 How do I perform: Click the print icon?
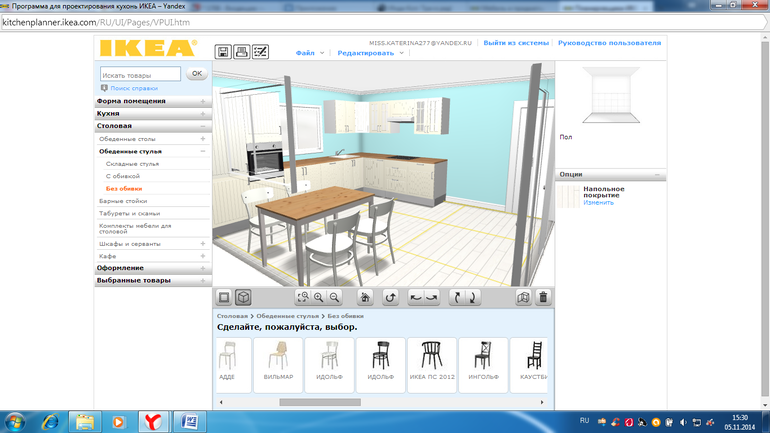tap(242, 52)
